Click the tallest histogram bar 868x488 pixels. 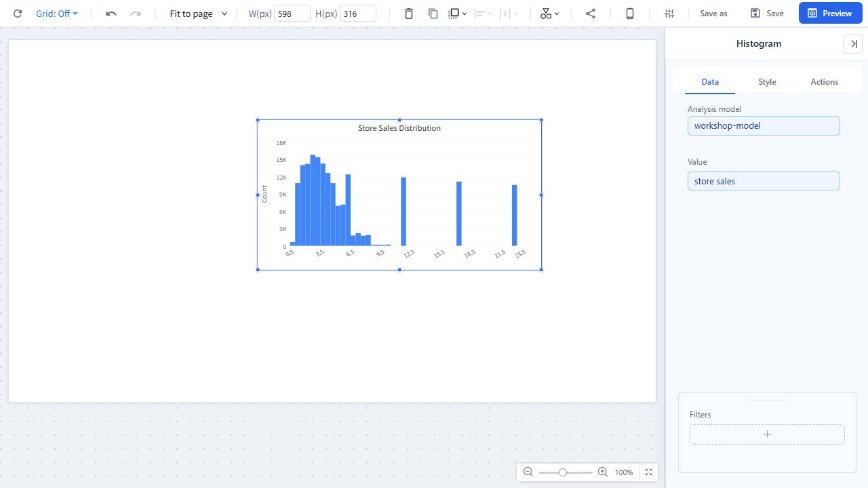[313, 200]
